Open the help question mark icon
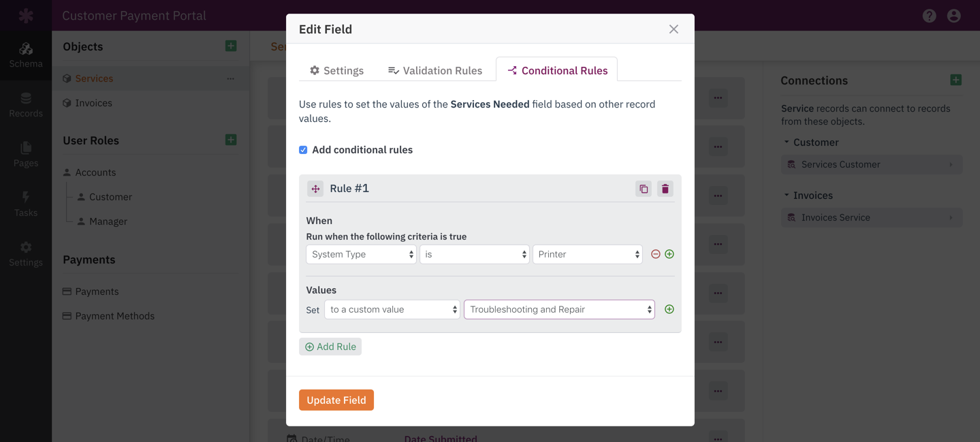980x442 pixels. pyautogui.click(x=930, y=16)
